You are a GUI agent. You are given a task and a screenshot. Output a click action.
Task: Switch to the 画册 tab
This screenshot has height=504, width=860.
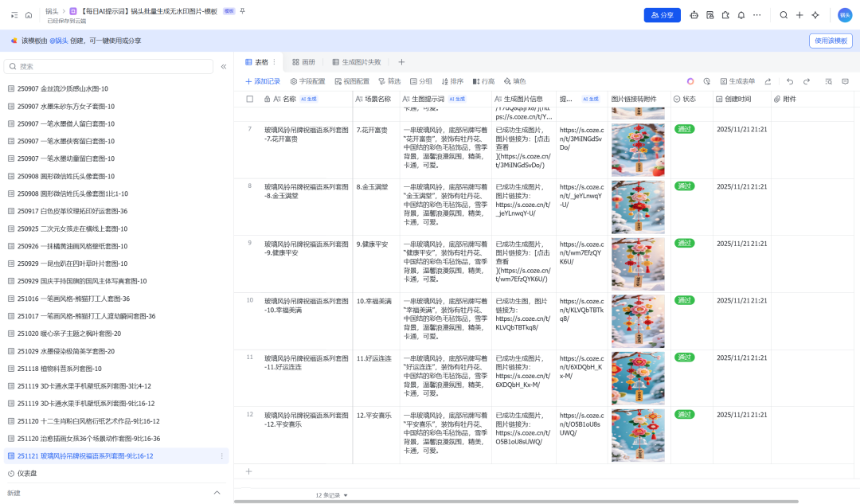click(307, 61)
